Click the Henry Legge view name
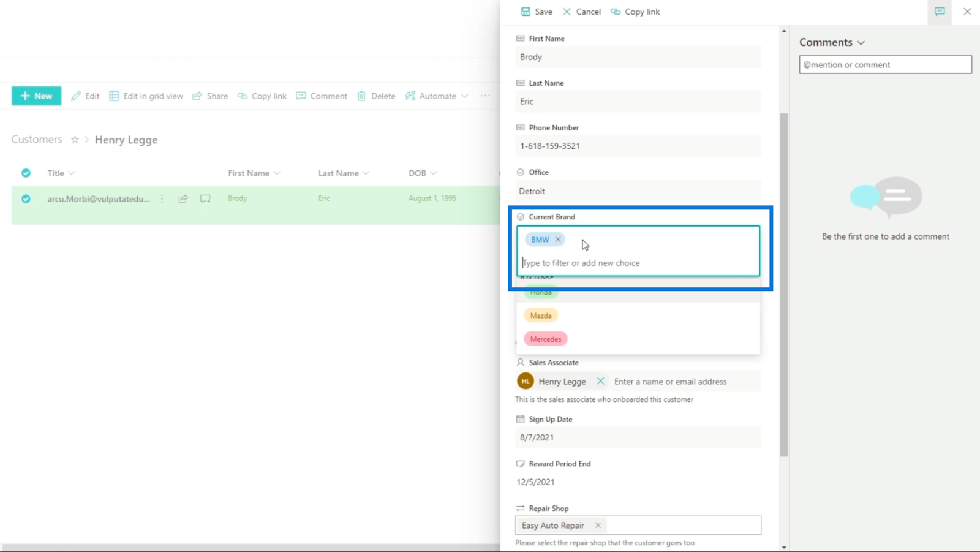The height and width of the screenshot is (552, 980). 126,140
